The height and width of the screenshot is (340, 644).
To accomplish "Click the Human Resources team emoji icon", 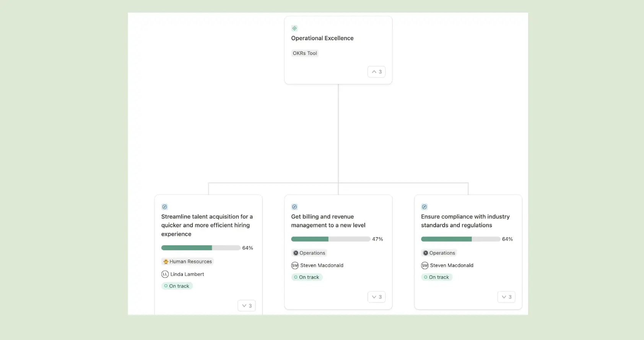I will (x=165, y=261).
